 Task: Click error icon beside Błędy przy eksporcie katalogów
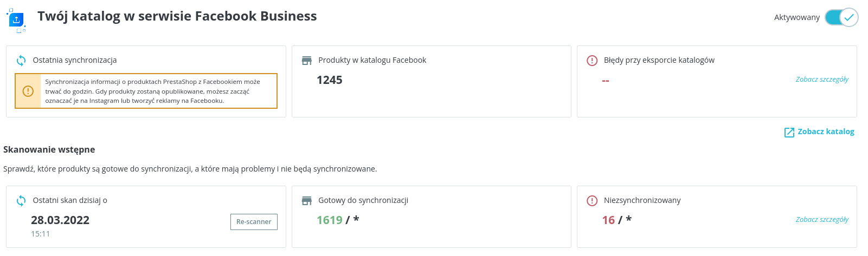[x=592, y=60]
